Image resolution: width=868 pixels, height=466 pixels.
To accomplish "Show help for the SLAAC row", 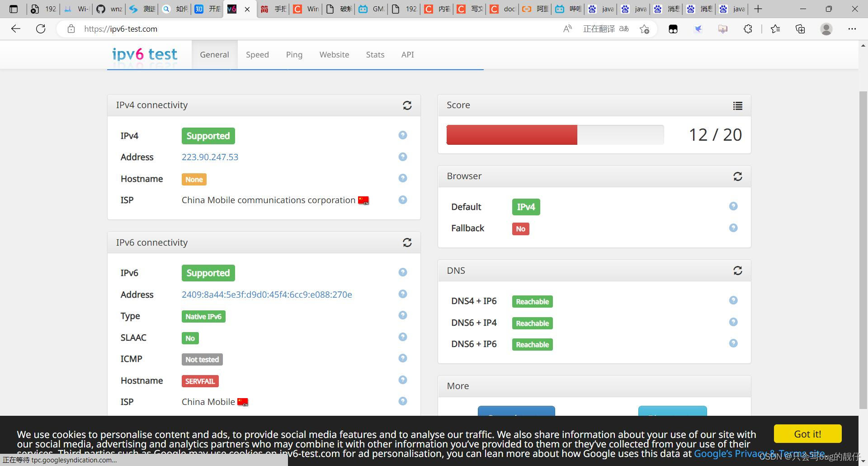I will (403, 337).
